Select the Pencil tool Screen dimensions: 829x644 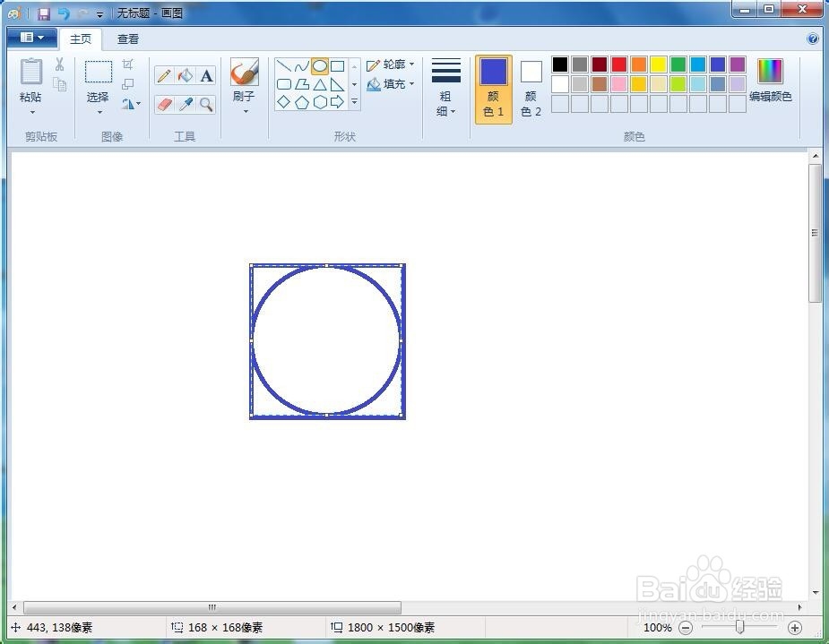click(x=164, y=75)
